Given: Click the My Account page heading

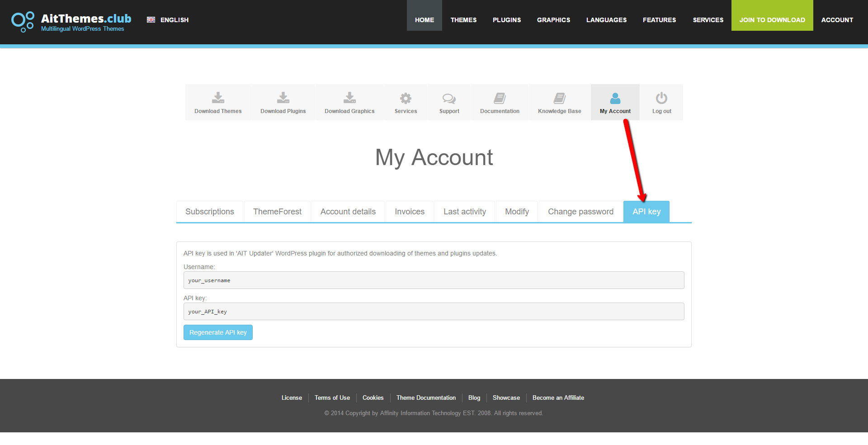Looking at the screenshot, I should 434,157.
